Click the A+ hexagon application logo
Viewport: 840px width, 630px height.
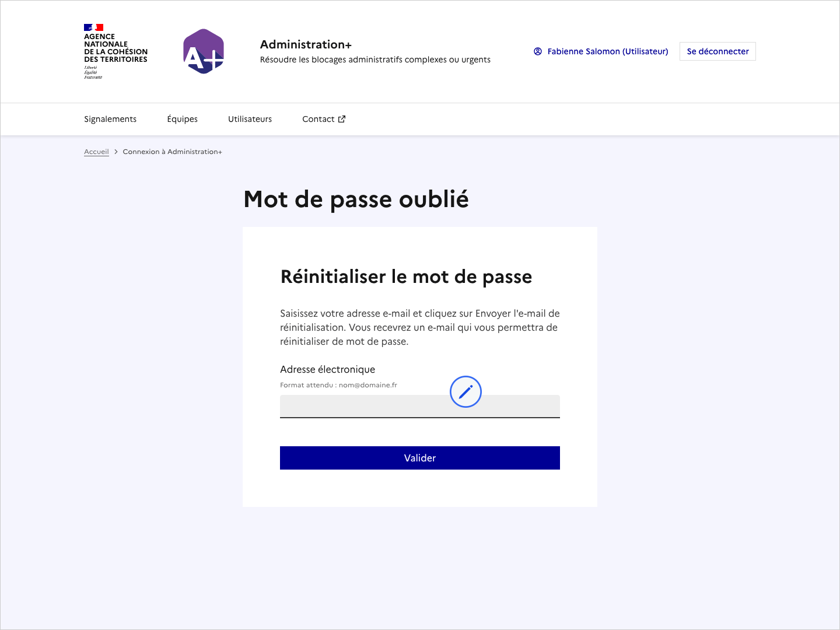(x=203, y=51)
